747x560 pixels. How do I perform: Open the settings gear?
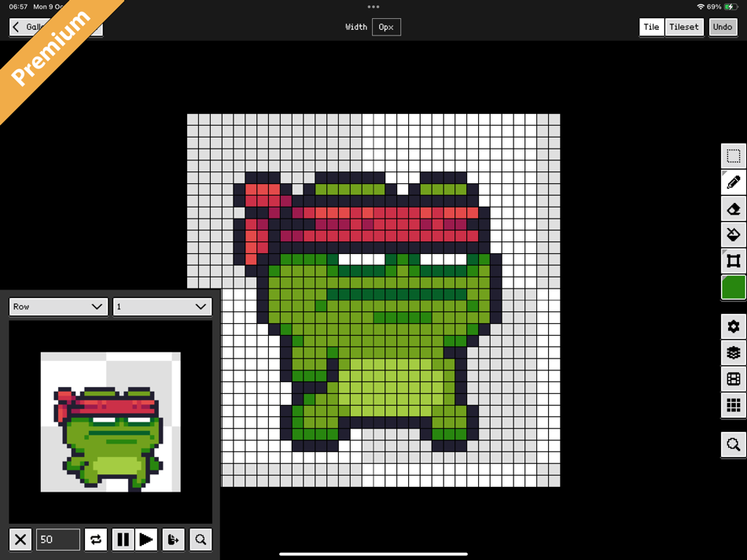pos(733,326)
